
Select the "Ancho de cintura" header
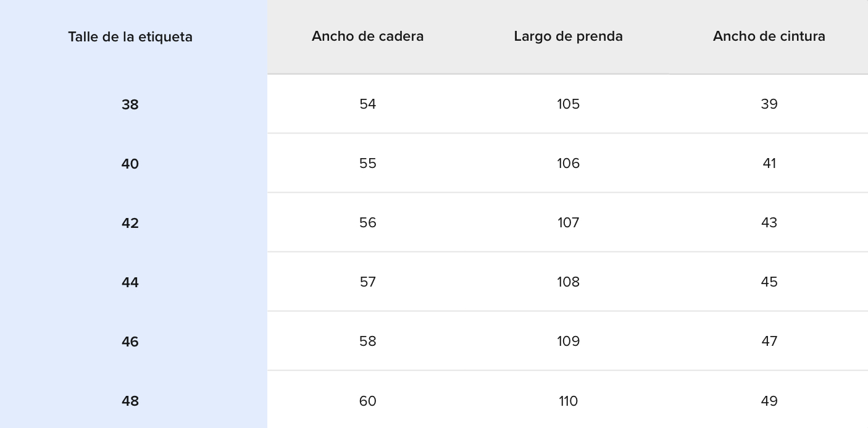(769, 36)
